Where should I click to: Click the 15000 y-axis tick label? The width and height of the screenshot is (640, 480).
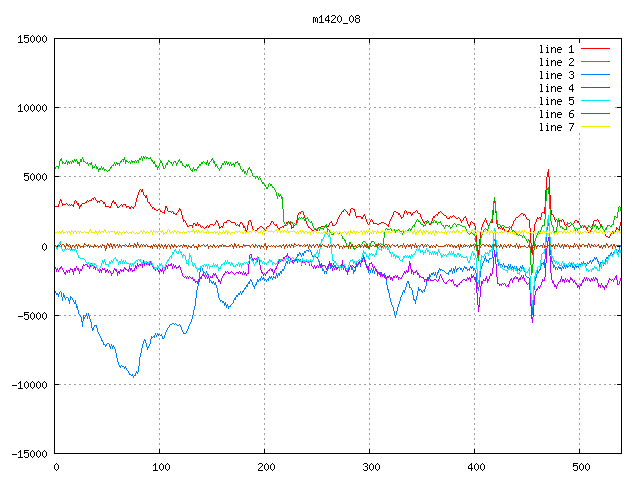pos(31,39)
